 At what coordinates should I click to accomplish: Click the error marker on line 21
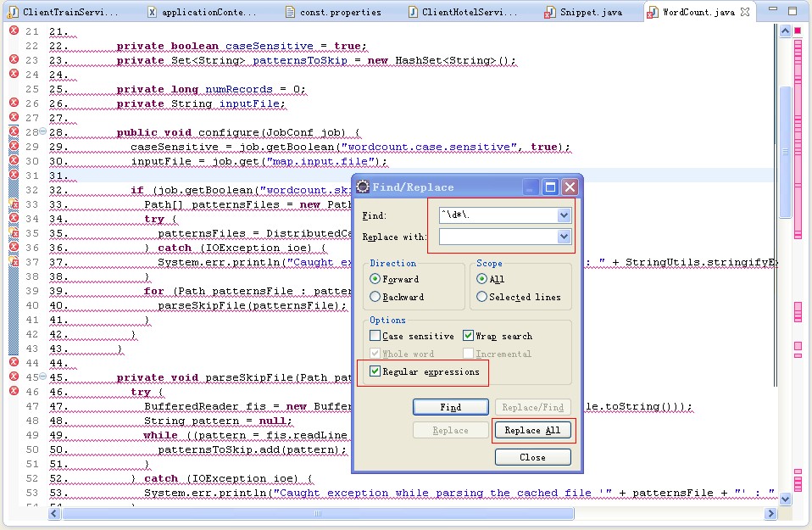(14, 31)
